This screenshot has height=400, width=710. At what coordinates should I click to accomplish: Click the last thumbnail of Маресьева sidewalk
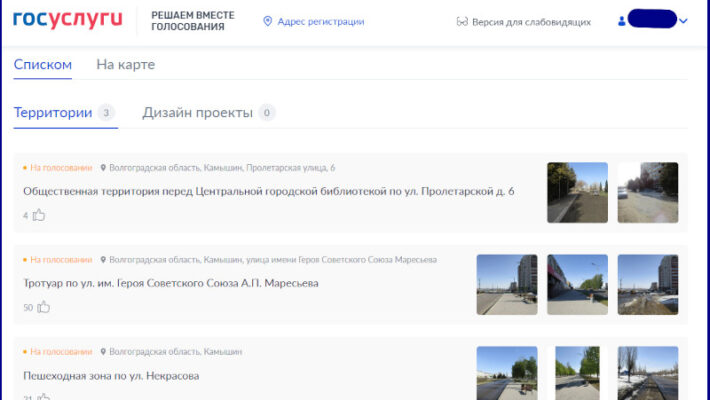pos(647,284)
